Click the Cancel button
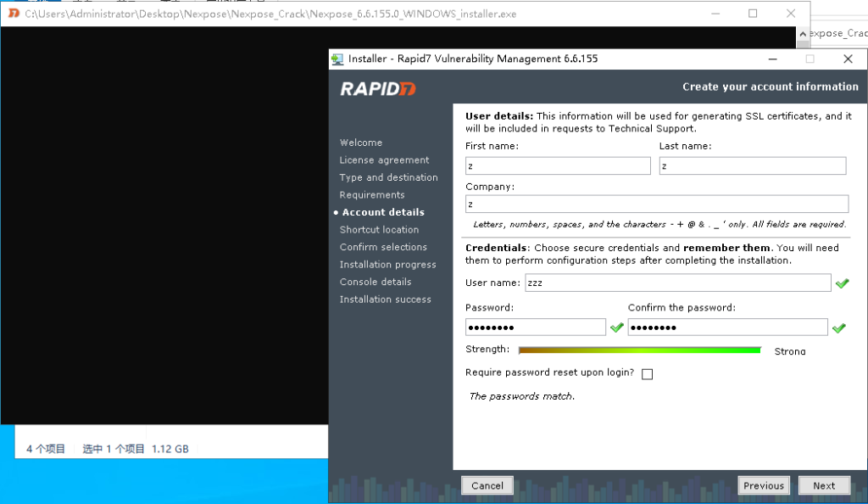868x504 pixels. click(487, 485)
